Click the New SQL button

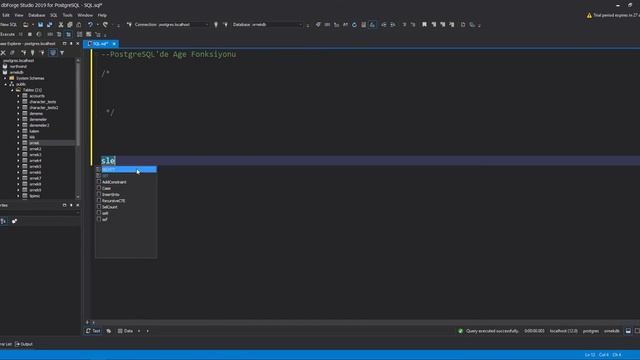8,25
